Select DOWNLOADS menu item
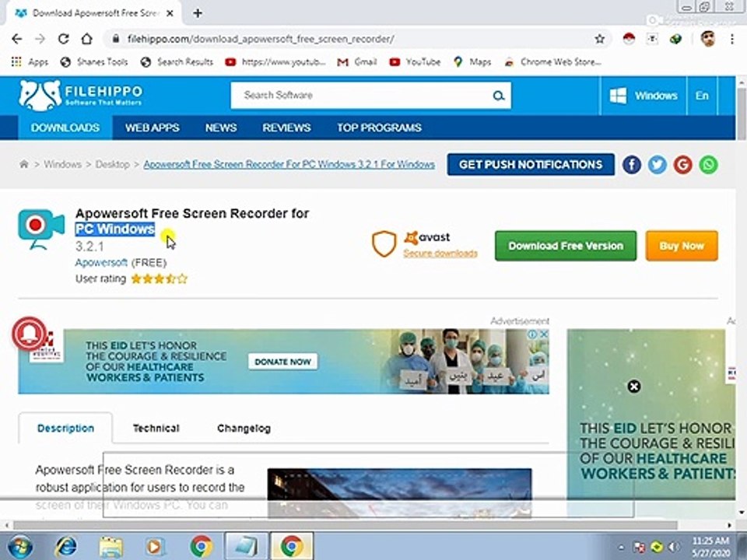Image resolution: width=747 pixels, height=560 pixels. tap(65, 128)
